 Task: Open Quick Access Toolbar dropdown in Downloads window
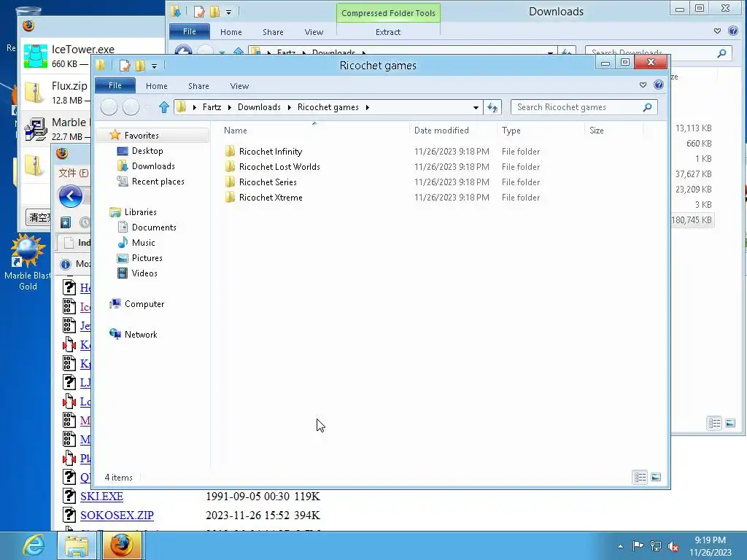click(228, 12)
